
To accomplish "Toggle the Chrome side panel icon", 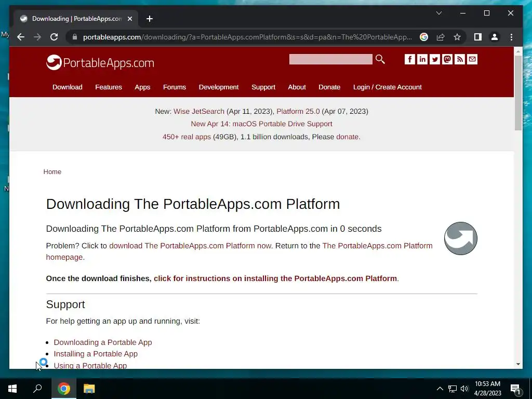I will tap(478, 37).
